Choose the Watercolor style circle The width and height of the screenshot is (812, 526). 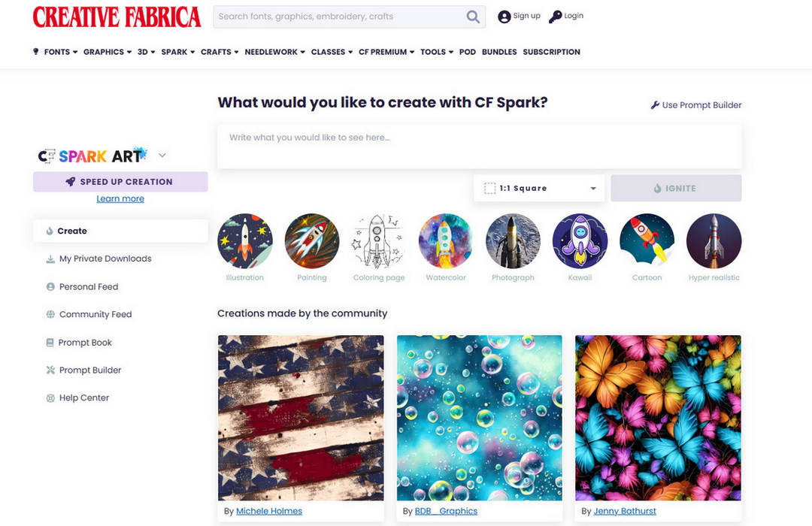(446, 241)
